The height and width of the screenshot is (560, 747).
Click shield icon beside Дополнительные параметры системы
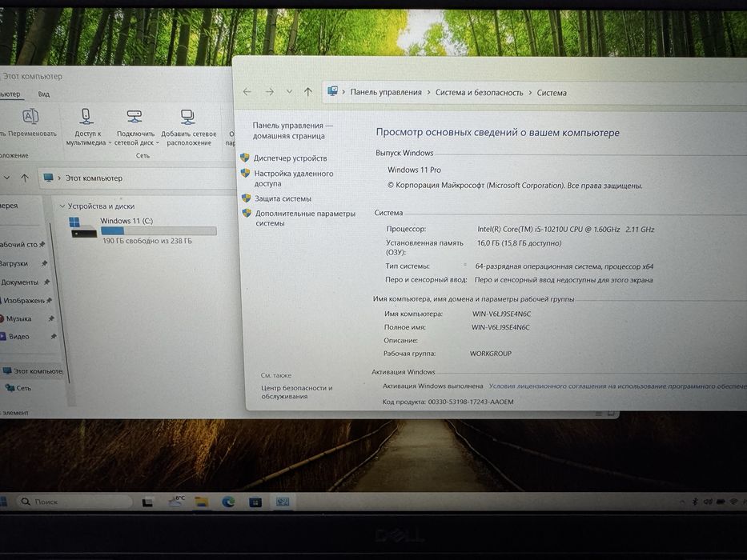pyautogui.click(x=247, y=214)
